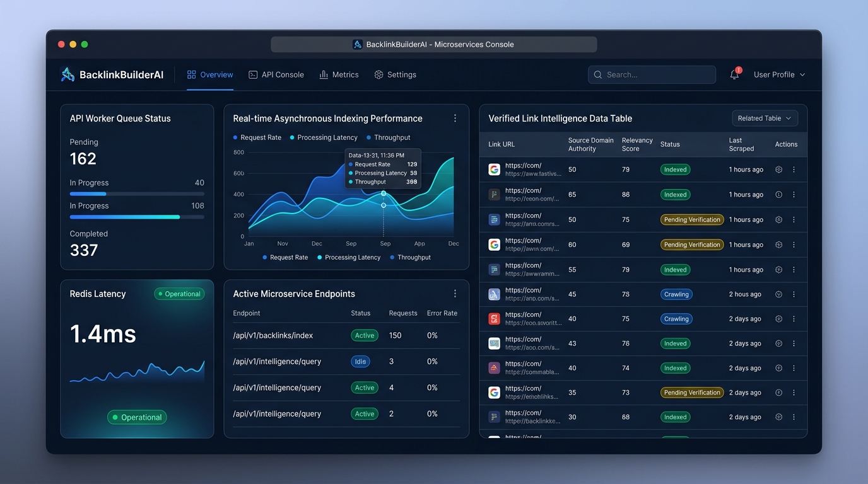Click the Source Domain Authority column header
Viewport: 868px width, 484px height.
click(591, 144)
